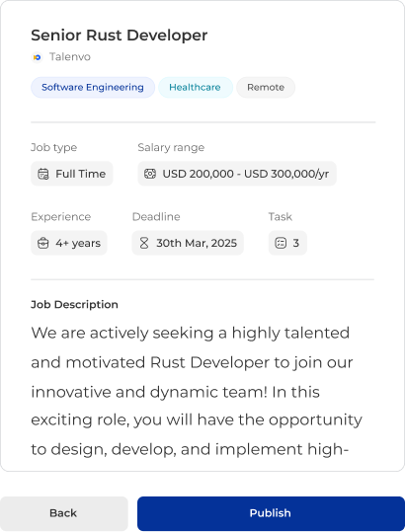Click the job description paragraph text
The image size is (405, 532).
(x=197, y=391)
